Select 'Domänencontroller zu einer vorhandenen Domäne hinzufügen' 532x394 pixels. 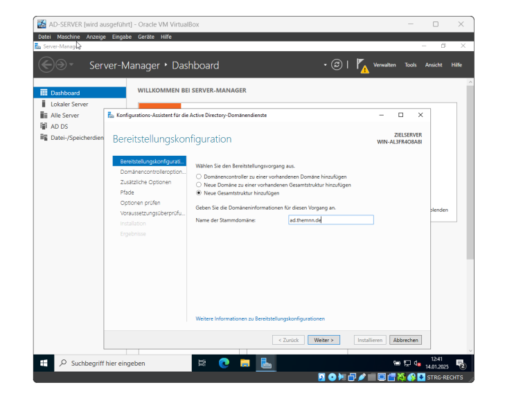(199, 177)
